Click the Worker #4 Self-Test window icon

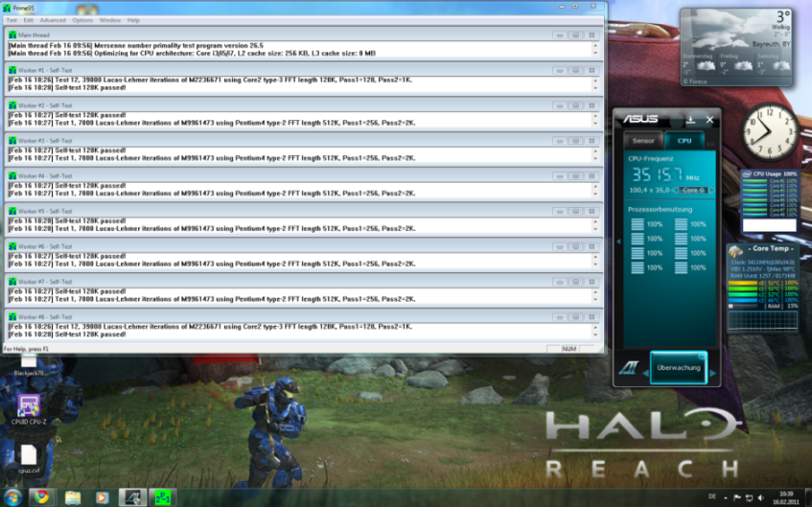pyautogui.click(x=12, y=175)
